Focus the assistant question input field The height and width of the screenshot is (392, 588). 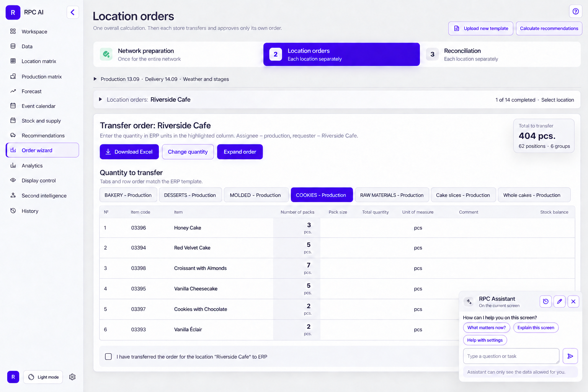tap(511, 356)
